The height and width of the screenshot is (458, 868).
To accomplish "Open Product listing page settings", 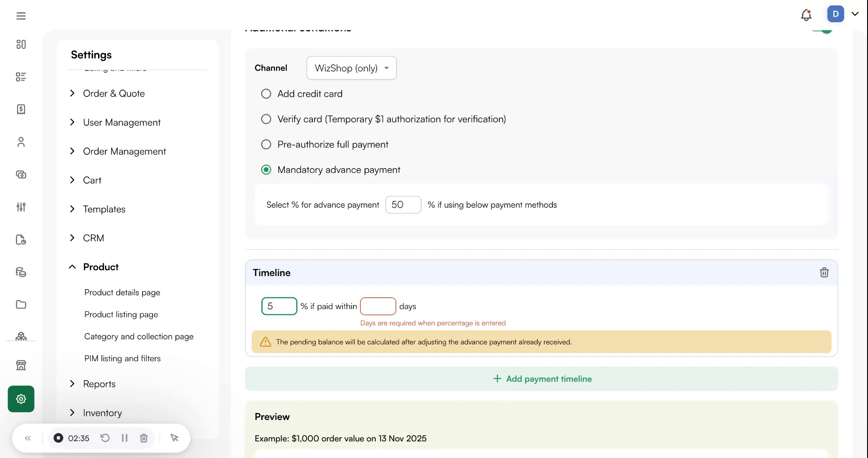I will click(x=121, y=315).
